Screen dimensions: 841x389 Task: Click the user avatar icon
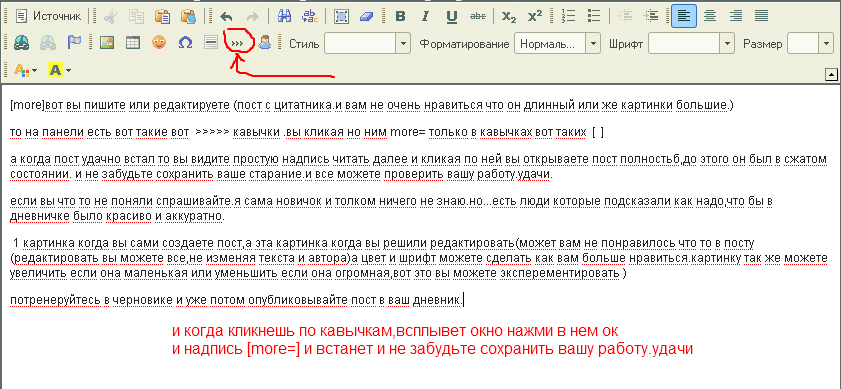[264, 43]
